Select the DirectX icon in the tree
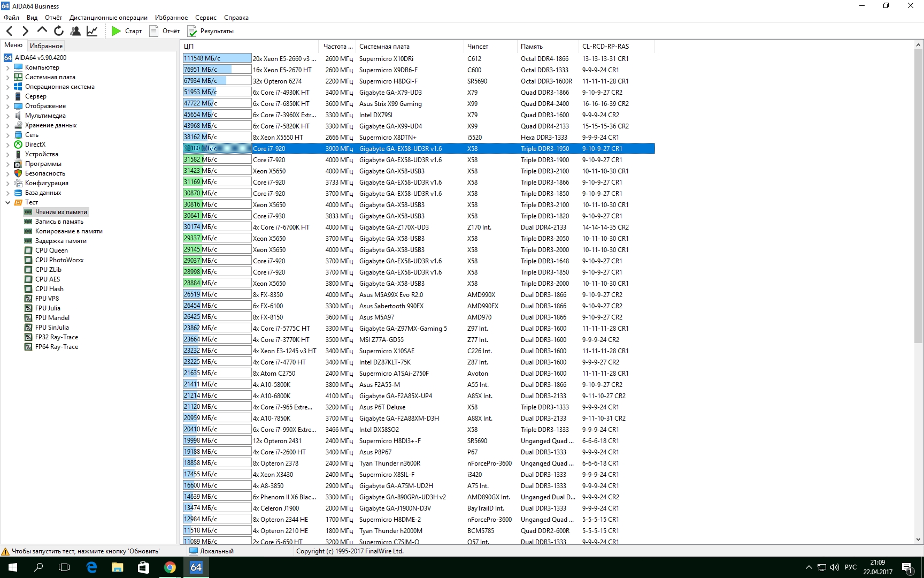 tap(18, 144)
